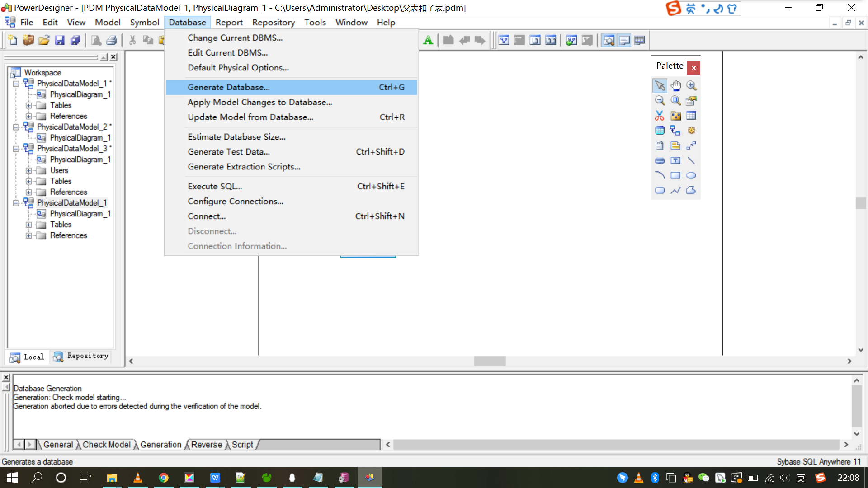Expand the last References folder in tree
Image resolution: width=868 pixels, height=488 pixels.
pos(29,235)
